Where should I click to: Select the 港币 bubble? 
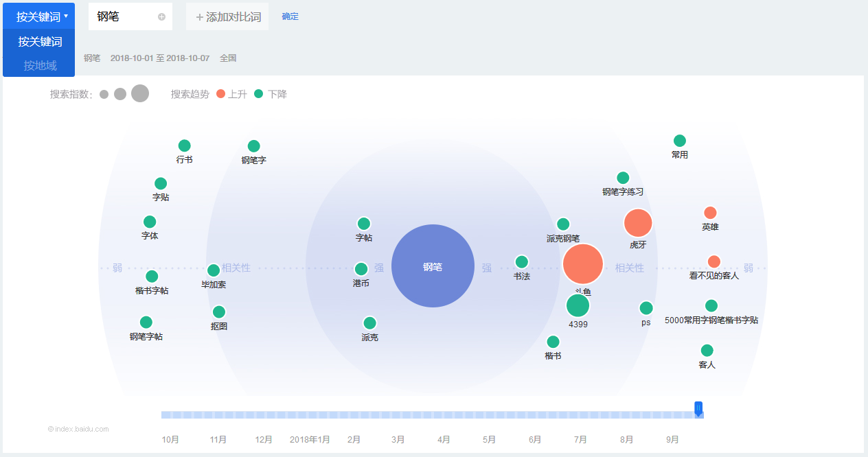361,269
